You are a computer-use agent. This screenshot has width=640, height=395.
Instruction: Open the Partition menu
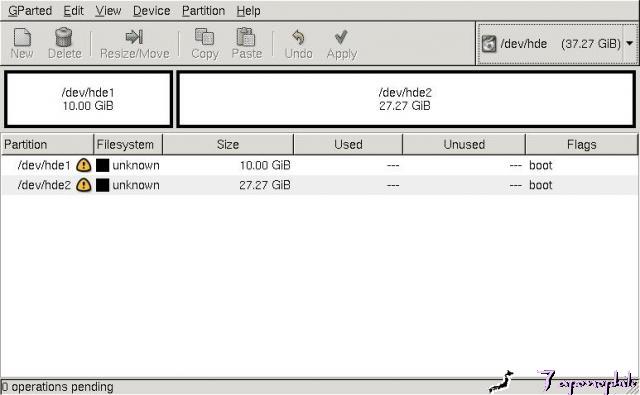[203, 11]
